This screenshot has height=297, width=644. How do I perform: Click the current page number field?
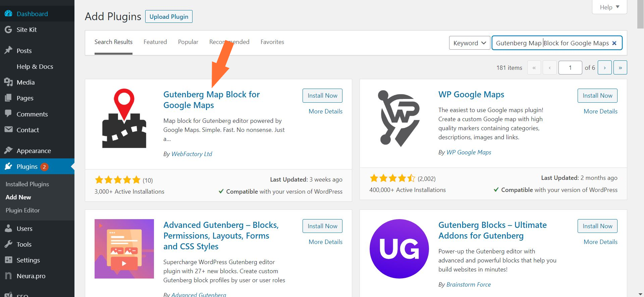[x=570, y=67]
